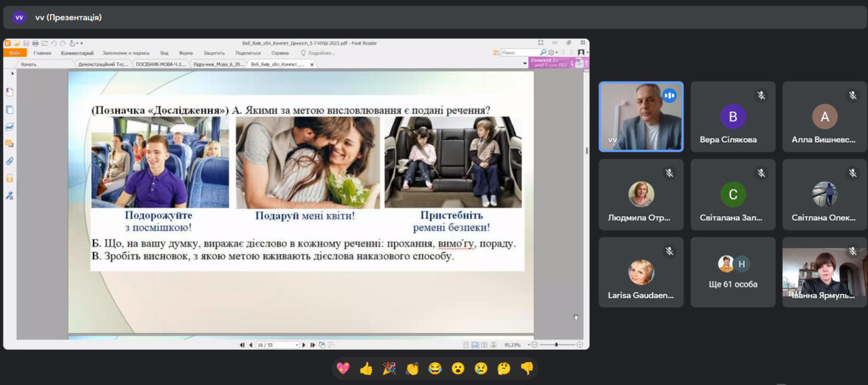Go to last page button
868x385 pixels.
tap(313, 345)
